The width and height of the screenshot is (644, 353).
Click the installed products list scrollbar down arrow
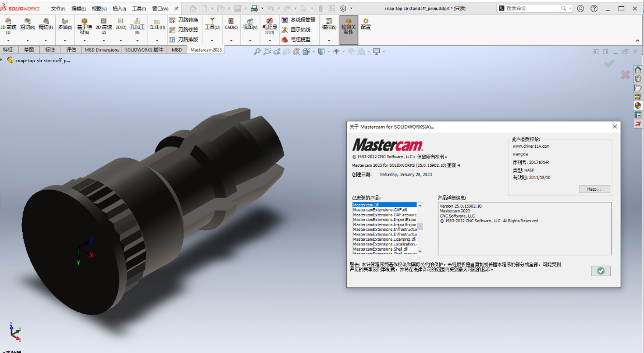coord(420,251)
